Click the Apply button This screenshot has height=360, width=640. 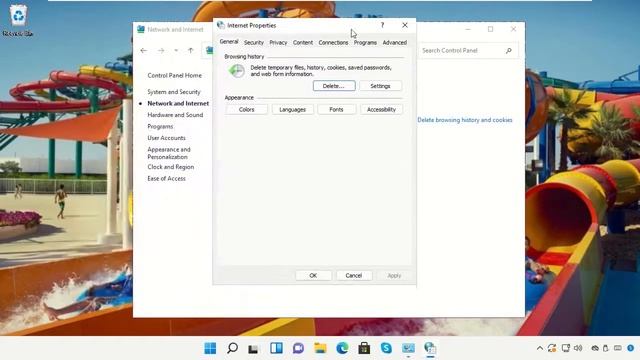click(x=394, y=276)
